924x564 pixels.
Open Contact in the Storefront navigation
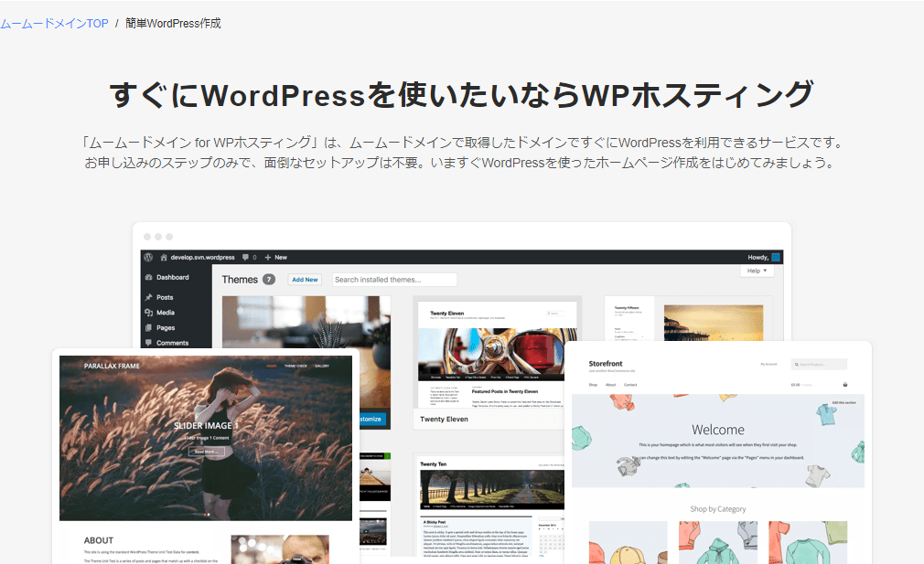(630, 385)
